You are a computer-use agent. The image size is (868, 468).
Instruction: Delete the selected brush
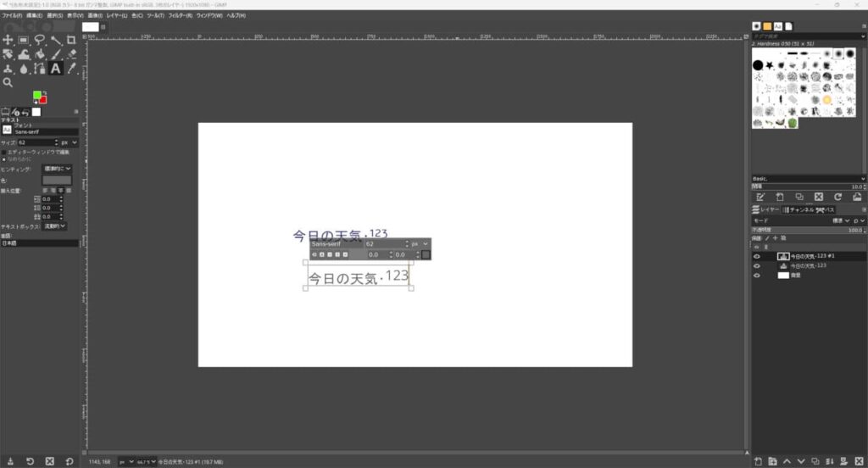coord(818,198)
